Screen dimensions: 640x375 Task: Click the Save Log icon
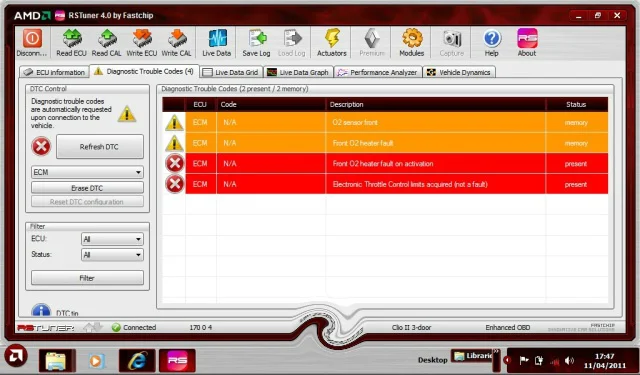point(257,39)
